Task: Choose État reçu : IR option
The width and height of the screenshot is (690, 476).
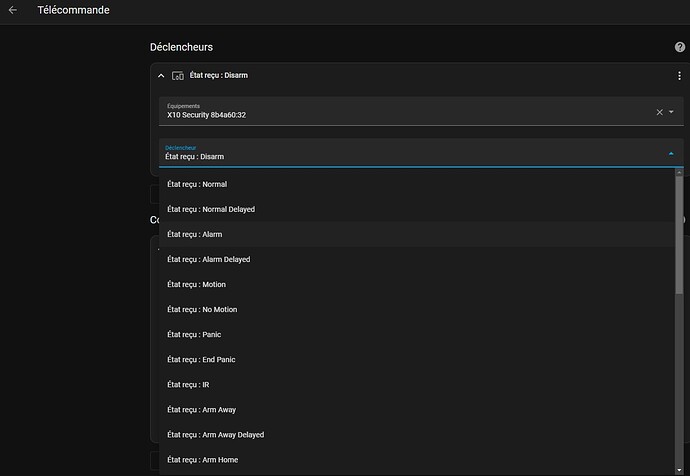Action: pos(188,385)
